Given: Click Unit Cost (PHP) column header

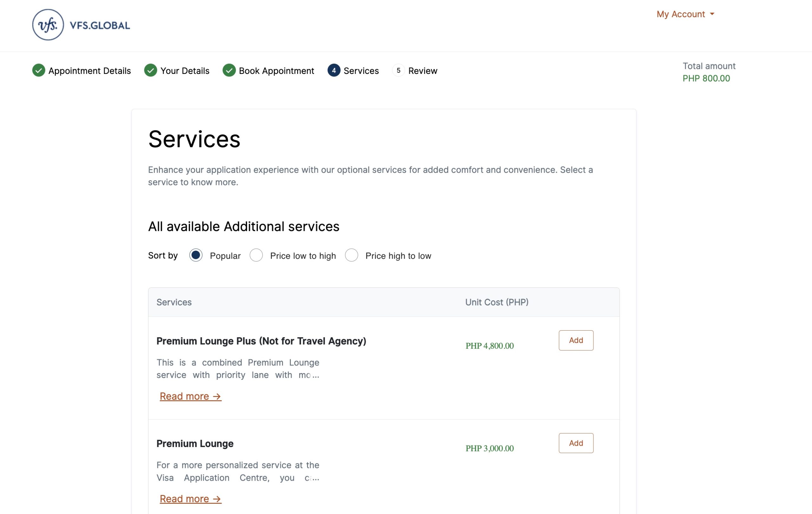Looking at the screenshot, I should pos(497,302).
